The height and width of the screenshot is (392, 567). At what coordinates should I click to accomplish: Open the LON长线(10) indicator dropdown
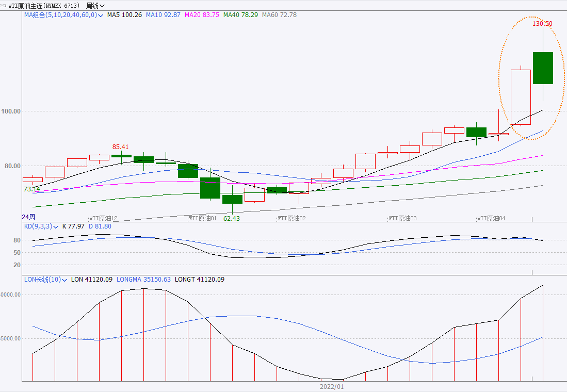(x=64, y=280)
